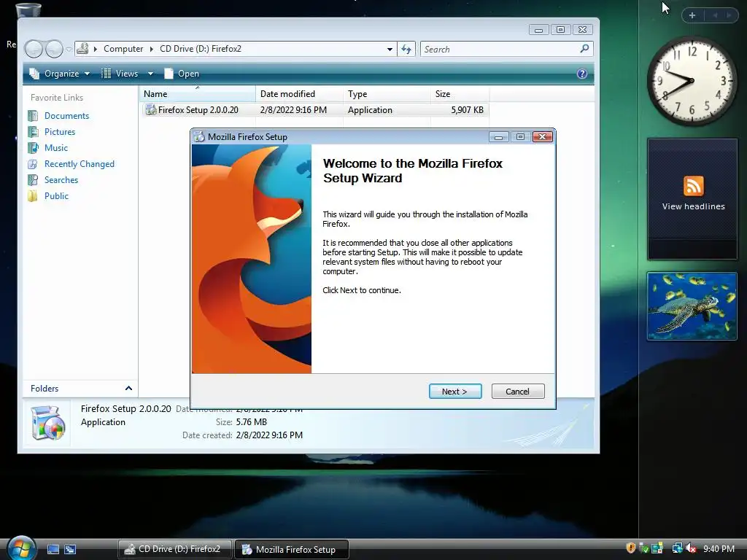Open Music in Favorite Links
747x560 pixels.
(55, 148)
